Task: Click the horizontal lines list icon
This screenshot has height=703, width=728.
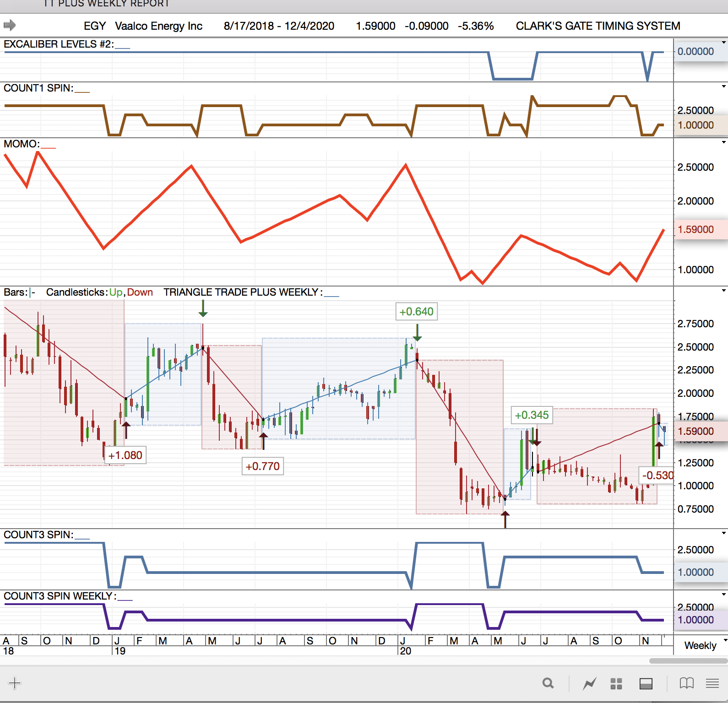Action: [712, 683]
